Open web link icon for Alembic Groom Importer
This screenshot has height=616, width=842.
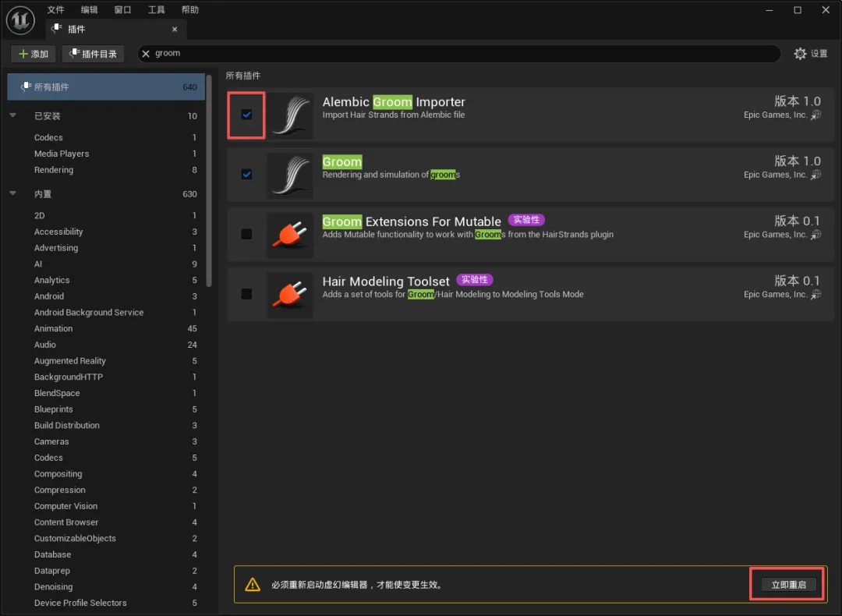pyautogui.click(x=815, y=115)
